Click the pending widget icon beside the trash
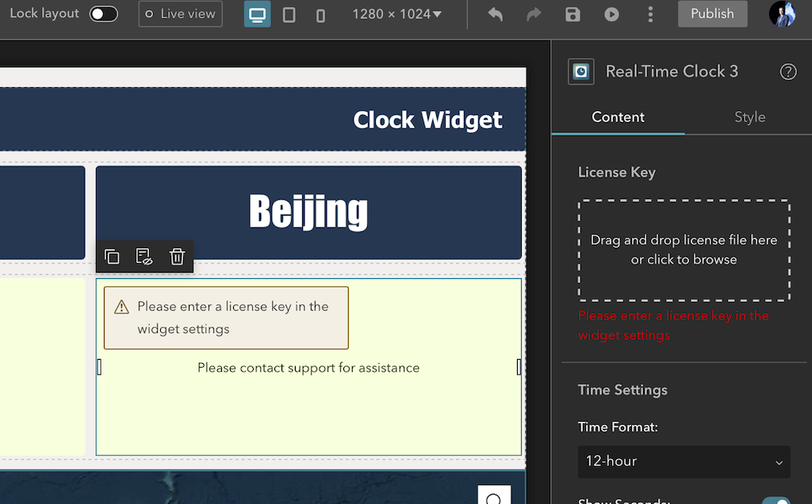This screenshot has width=812, height=504. [x=144, y=256]
